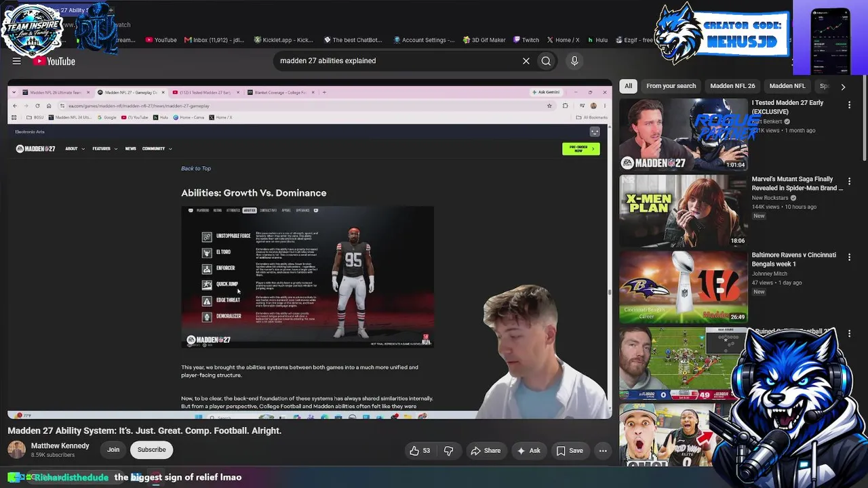Dislike the video with thumbs down
The height and width of the screenshot is (488, 868).
click(449, 451)
